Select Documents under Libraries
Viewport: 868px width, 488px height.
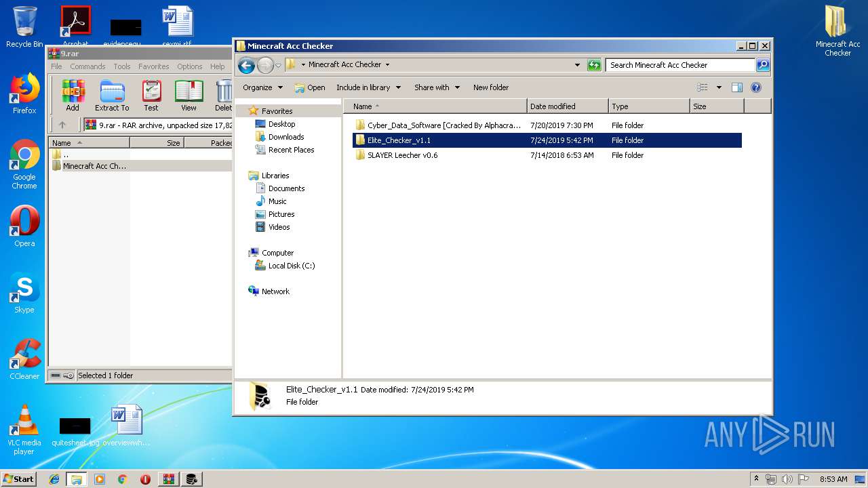(x=280, y=188)
